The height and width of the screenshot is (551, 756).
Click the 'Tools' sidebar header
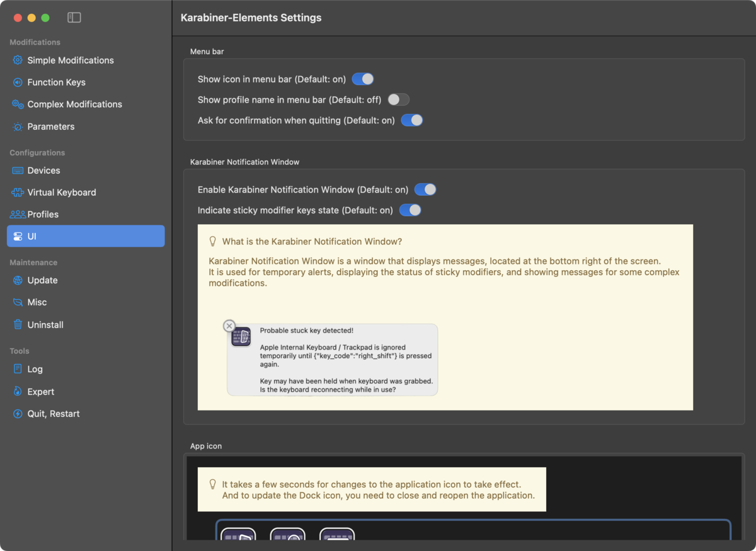coord(20,351)
